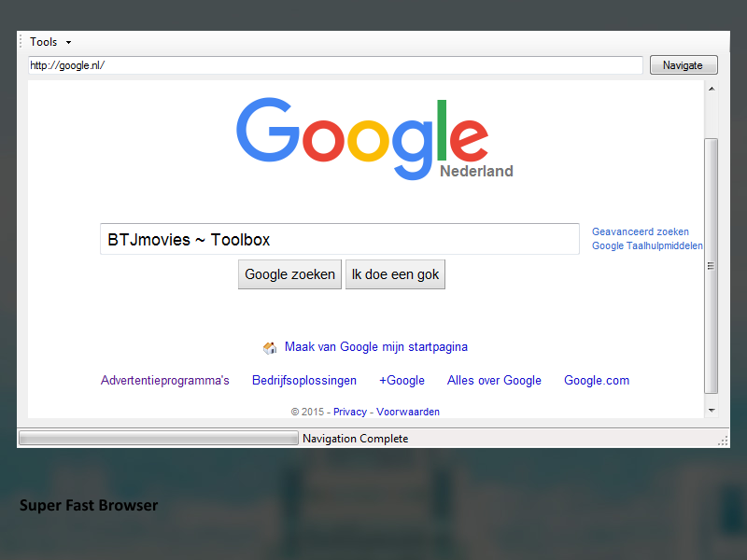Viewport: 747px width, 560px height.
Task: Click the vertical scrollbar thumb
Action: click(712, 266)
